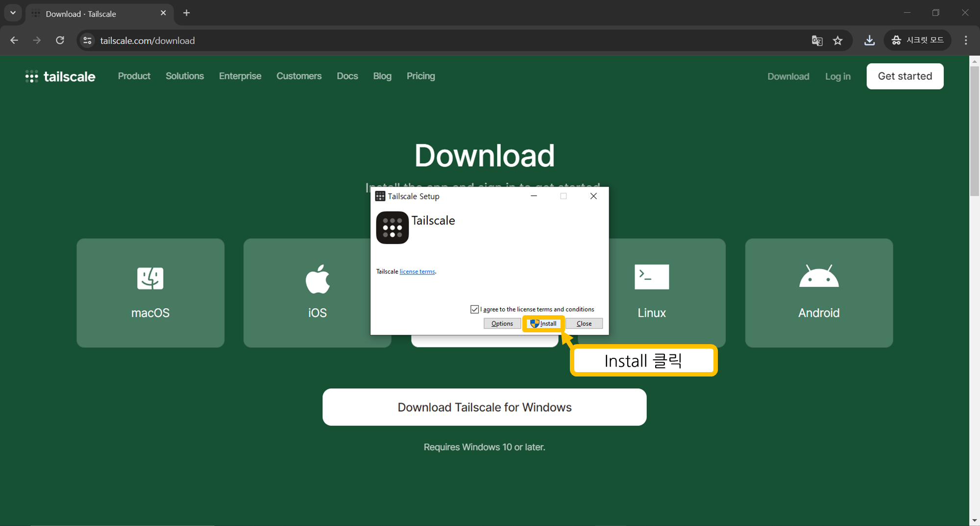Open Customers nav item
Image resolution: width=980 pixels, height=526 pixels.
pos(299,76)
